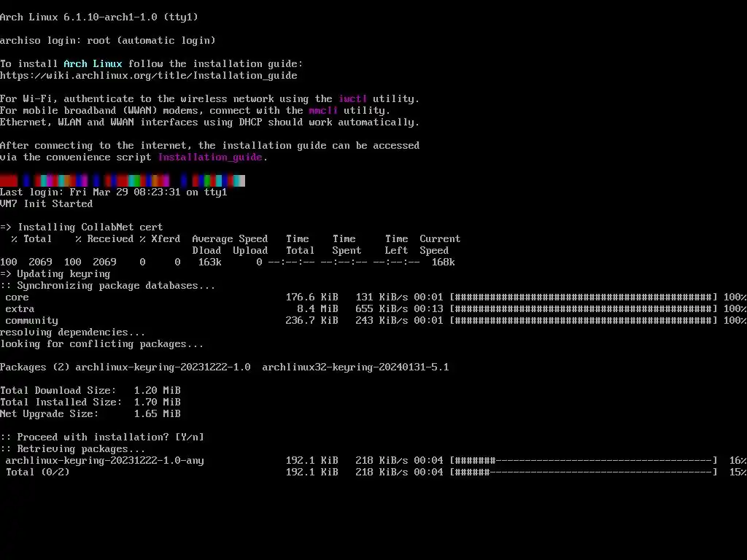Click 'looking for conflicting packages...' line
Screen dimensions: 747x560
[x=101, y=344]
